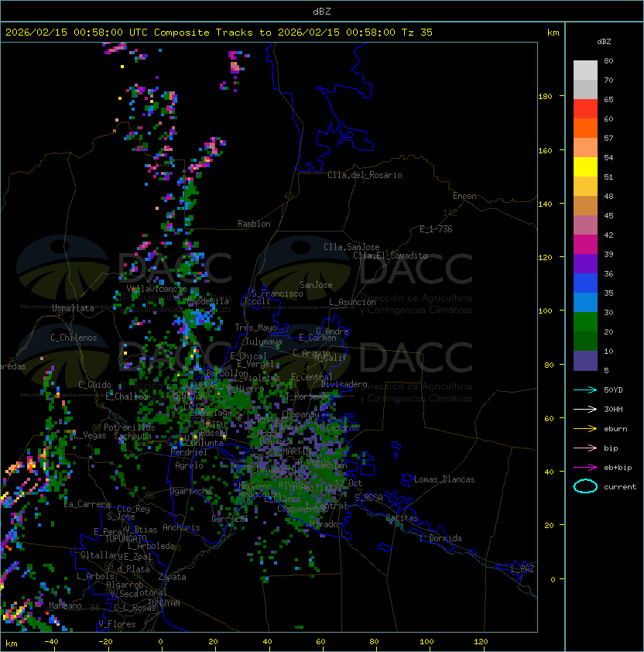
Task: Pick the purple swatch below the magenta one
Action: tap(585, 263)
